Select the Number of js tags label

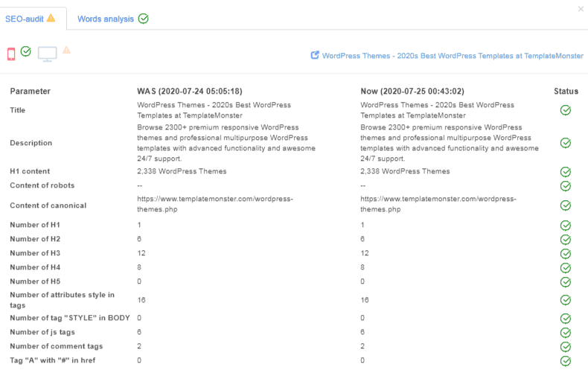coord(42,332)
